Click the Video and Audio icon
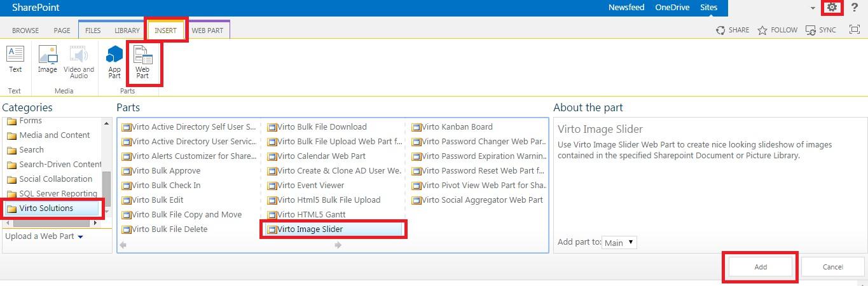The height and width of the screenshot is (286, 868). pos(79,56)
